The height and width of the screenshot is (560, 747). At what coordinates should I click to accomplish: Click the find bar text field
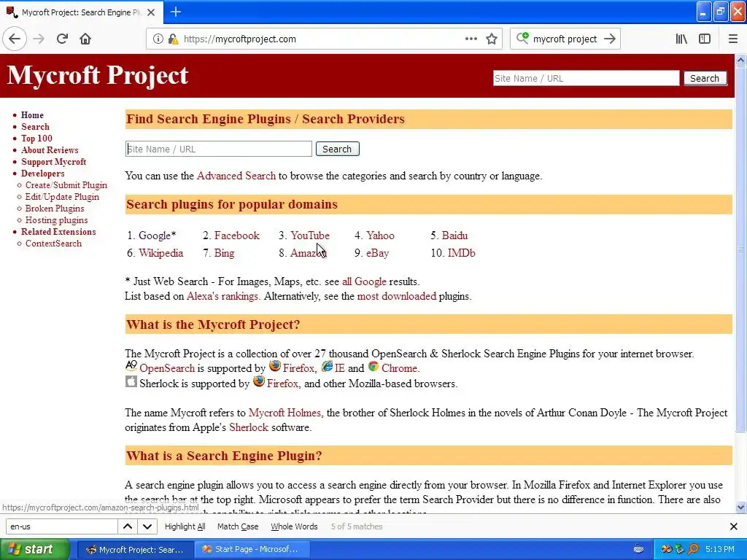coord(62,526)
